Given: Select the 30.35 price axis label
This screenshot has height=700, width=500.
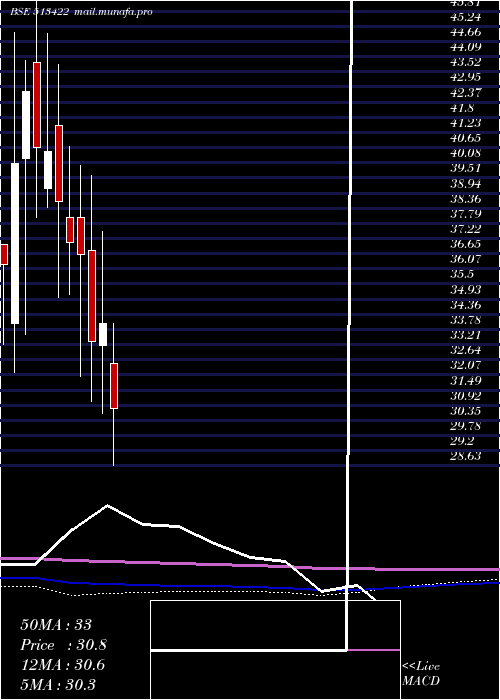Looking at the screenshot, I should [466, 411].
